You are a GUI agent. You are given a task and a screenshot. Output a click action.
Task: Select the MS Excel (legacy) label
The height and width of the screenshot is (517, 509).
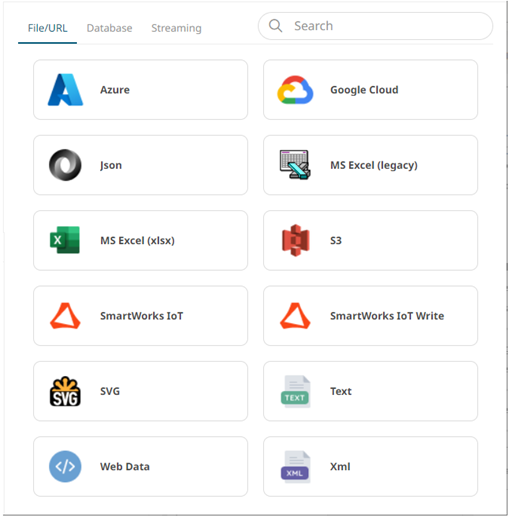tap(374, 165)
